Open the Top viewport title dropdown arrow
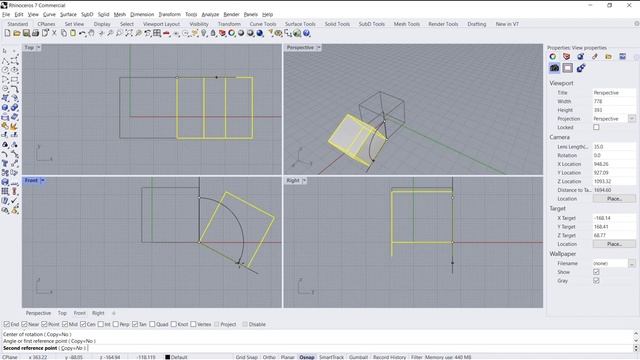The height and width of the screenshot is (360, 640). [38, 47]
